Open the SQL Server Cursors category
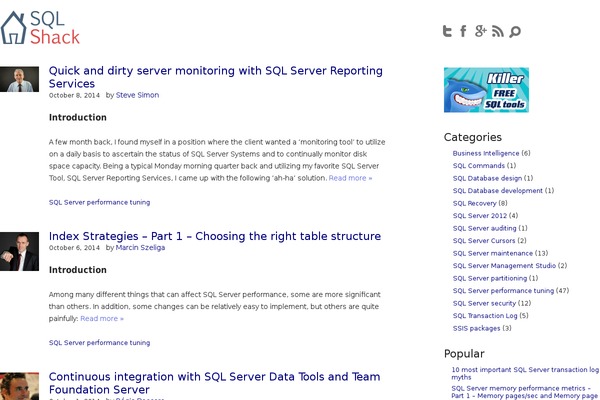This screenshot has width=600, height=400. [x=484, y=241]
